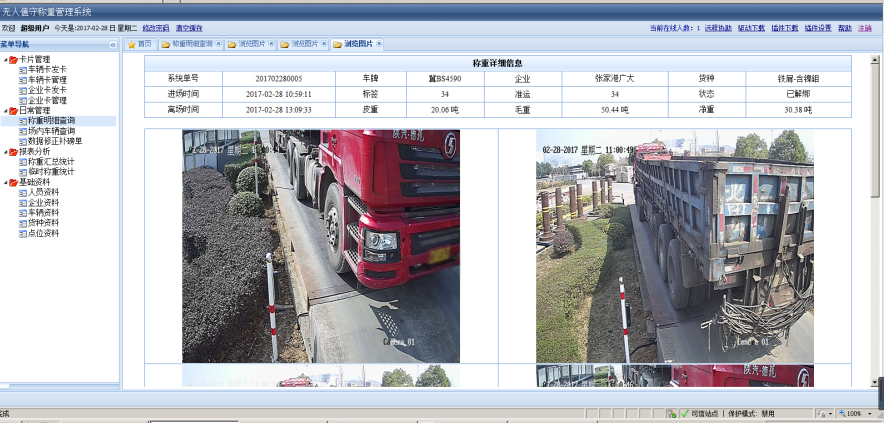Switch to the second 浏览图片 tab
The image size is (884, 423).
[304, 45]
